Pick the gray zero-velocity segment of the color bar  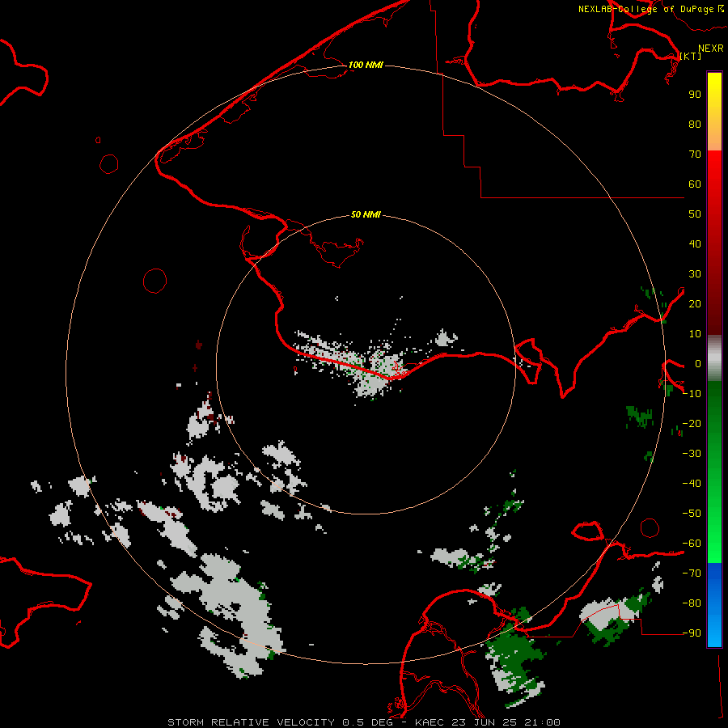pos(714,358)
